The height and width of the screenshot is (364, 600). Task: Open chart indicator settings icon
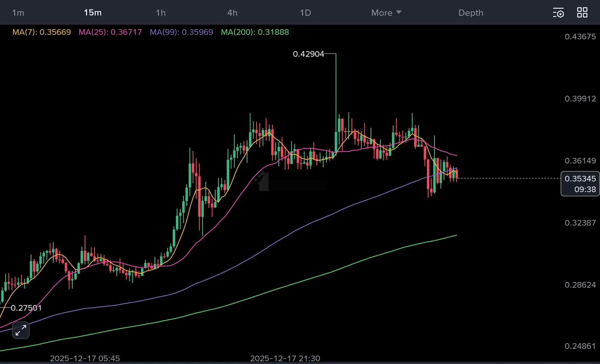coord(558,13)
